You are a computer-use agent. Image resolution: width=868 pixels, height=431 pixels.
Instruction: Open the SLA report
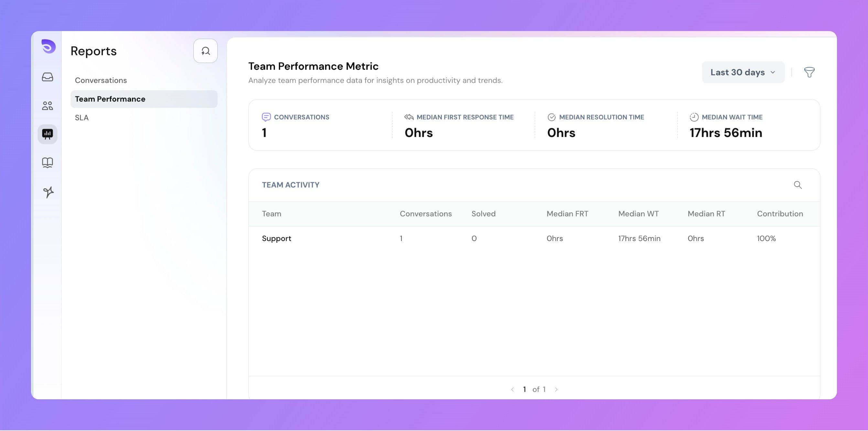click(81, 117)
